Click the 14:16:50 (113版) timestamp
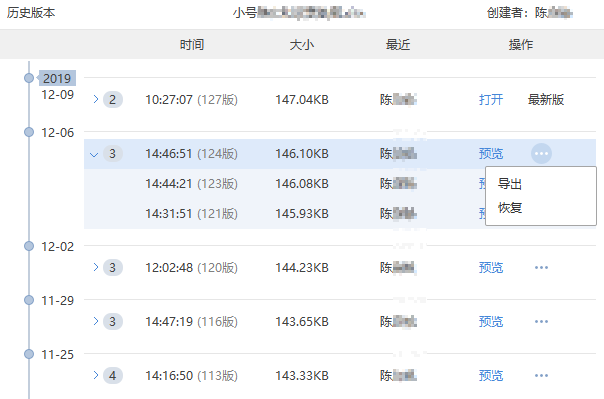This screenshot has width=604, height=399. 191,376
